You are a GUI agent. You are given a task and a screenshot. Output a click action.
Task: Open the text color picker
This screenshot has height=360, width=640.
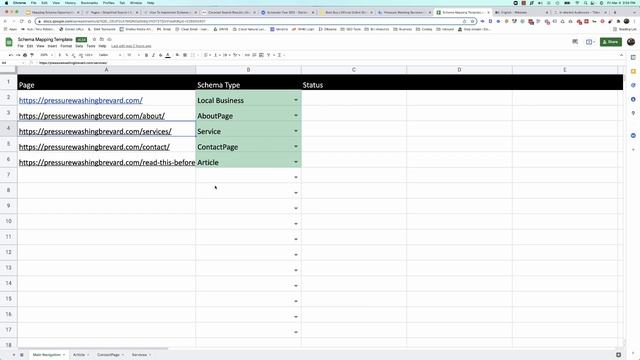coord(168,55)
